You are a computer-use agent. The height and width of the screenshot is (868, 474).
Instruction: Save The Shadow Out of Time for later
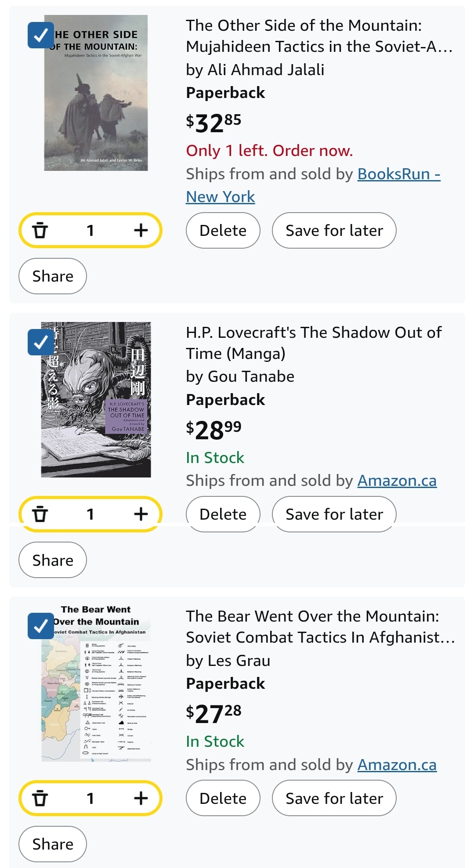pyautogui.click(x=334, y=514)
